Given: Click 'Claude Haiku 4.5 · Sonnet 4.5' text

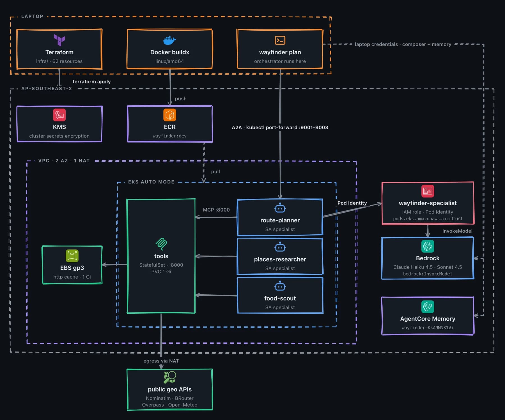Looking at the screenshot, I should point(428,267).
